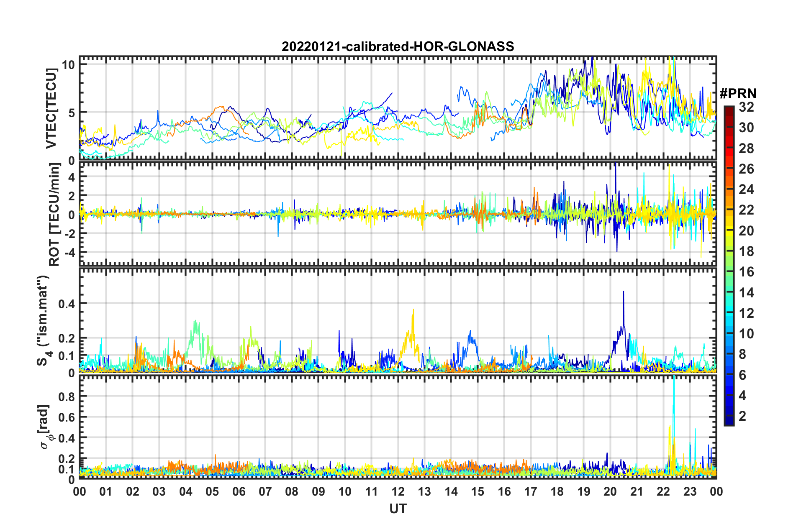Click the 19 hour tick on the UT axis
The height and width of the screenshot is (532, 796).
tap(584, 491)
